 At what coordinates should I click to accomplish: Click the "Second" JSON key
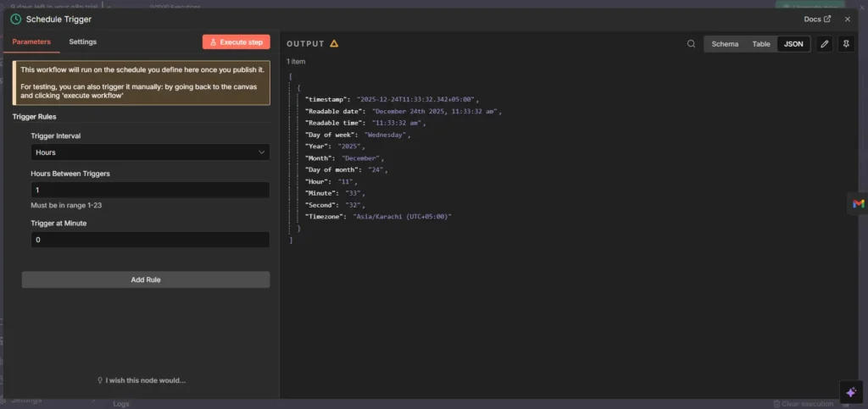point(320,205)
